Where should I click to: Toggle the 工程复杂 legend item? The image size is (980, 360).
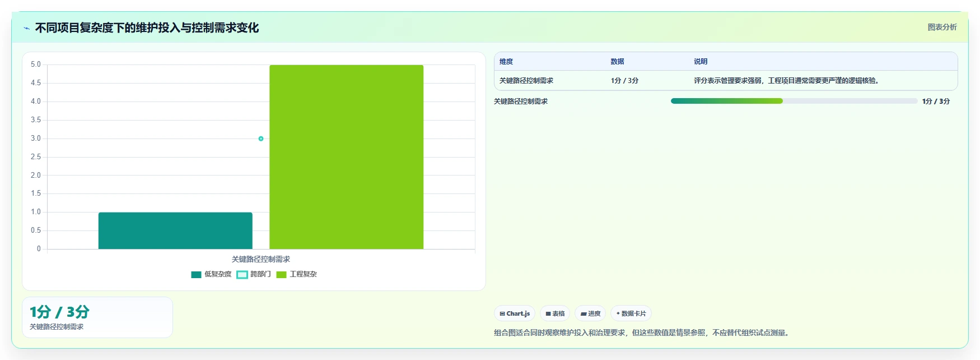(x=297, y=274)
